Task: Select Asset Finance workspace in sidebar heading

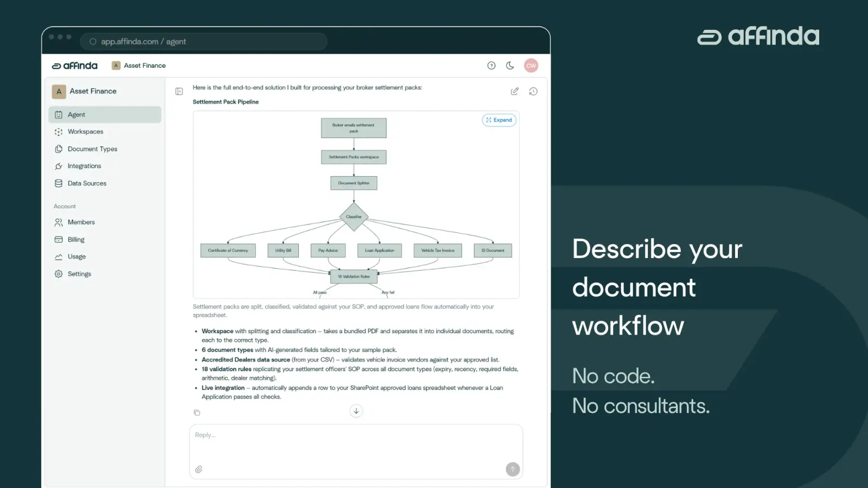Action: pos(85,91)
